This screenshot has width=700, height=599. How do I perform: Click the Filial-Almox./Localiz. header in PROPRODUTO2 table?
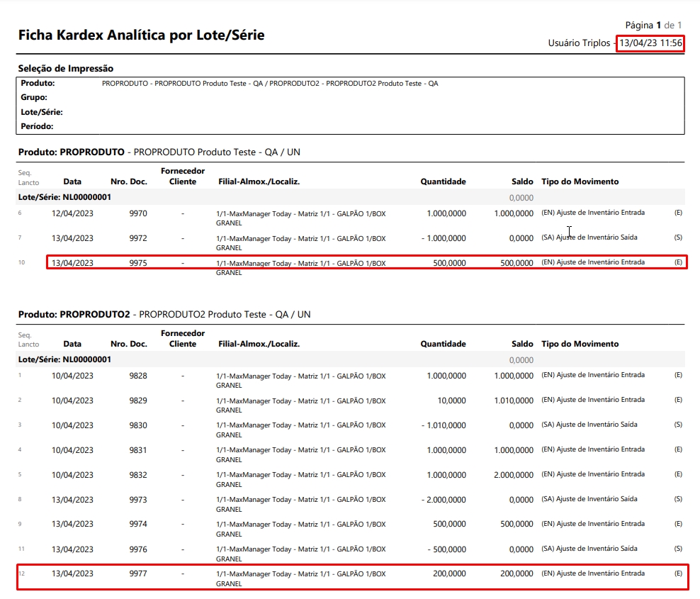pos(259,344)
